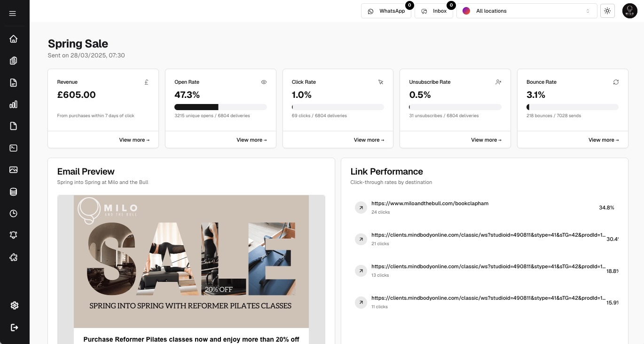Image resolution: width=644 pixels, height=344 pixels.
Task: Open the Milo profile avatar menu
Action: [x=629, y=11]
